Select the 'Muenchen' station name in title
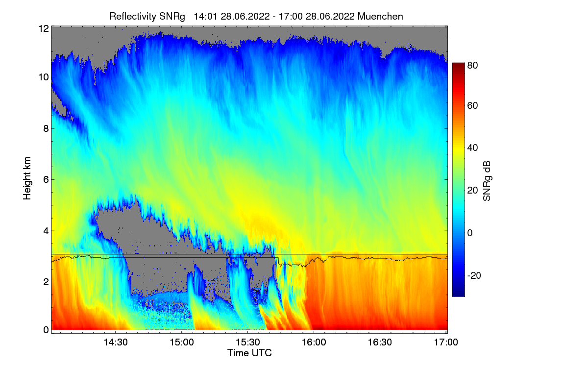Image resolution: width=588 pixels, height=392 pixels. point(381,16)
